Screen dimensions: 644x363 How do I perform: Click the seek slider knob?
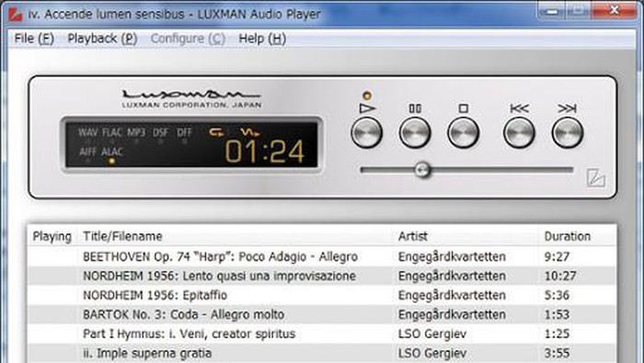point(421,169)
